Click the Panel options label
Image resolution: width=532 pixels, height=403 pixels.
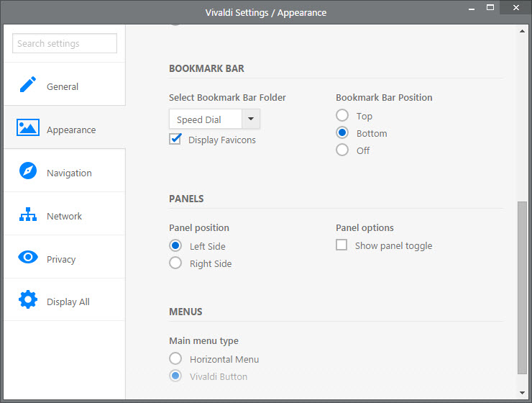click(x=364, y=228)
